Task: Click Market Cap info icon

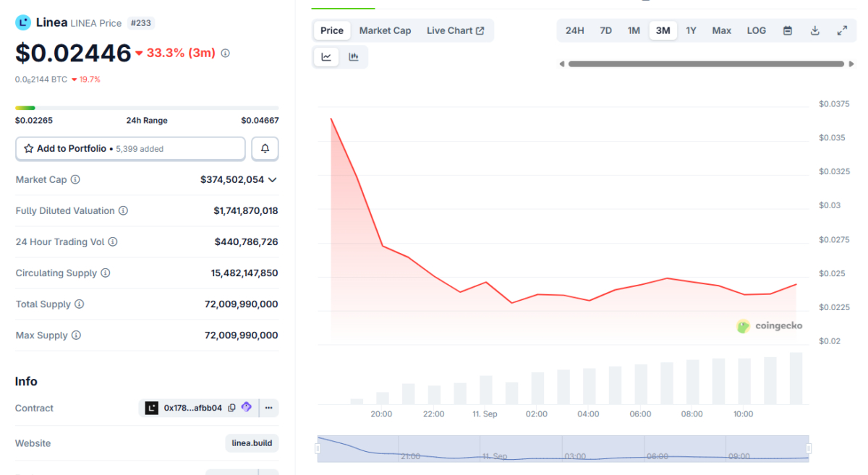Action: (x=75, y=179)
